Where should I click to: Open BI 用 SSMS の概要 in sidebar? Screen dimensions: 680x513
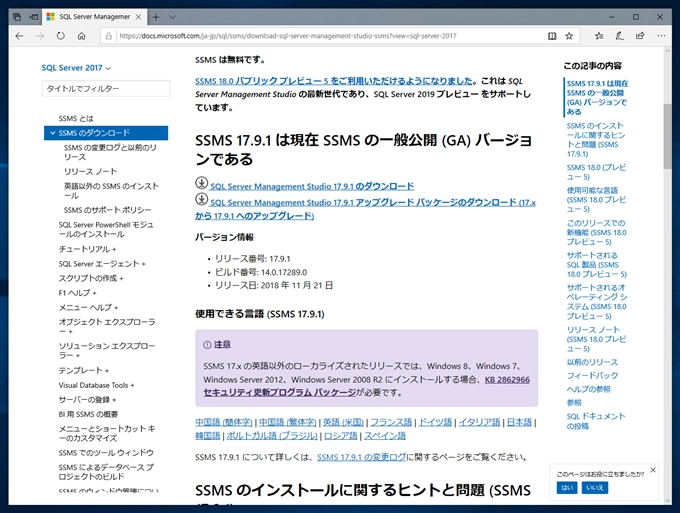88,414
